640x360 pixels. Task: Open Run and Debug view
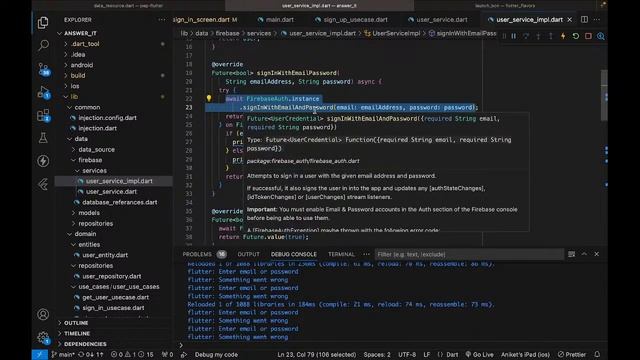(x=43, y=93)
